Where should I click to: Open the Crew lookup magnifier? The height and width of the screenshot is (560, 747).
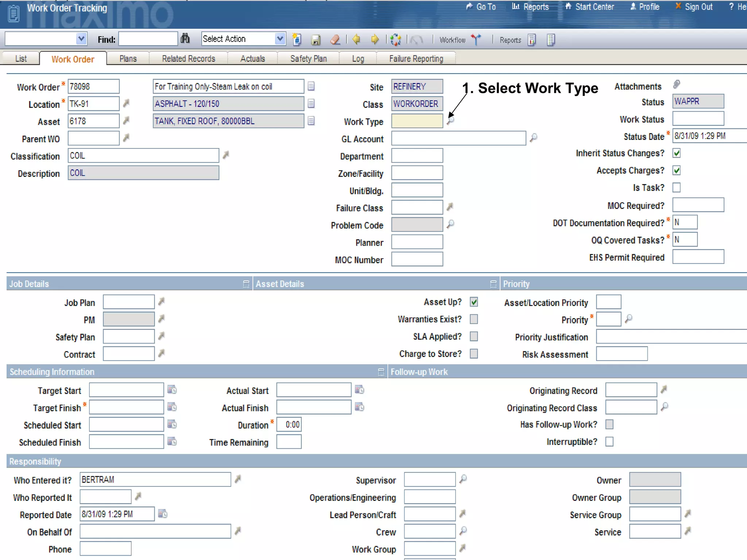(x=463, y=531)
